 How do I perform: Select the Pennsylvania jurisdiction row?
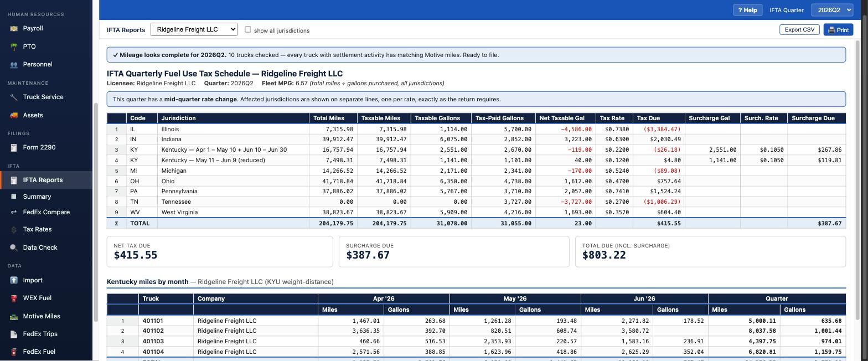pyautogui.click(x=476, y=191)
